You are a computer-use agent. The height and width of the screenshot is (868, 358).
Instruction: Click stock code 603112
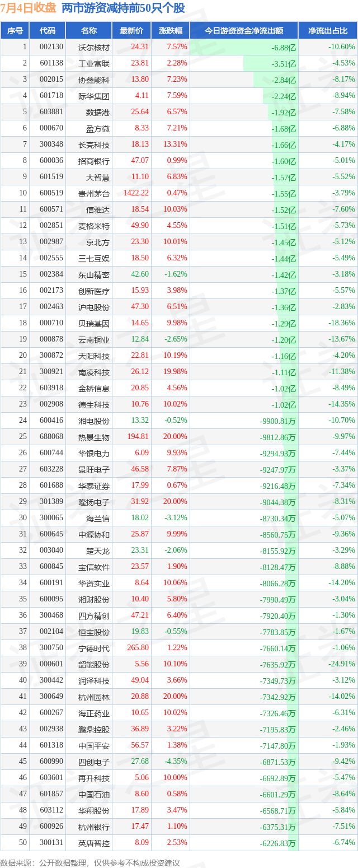click(51, 810)
